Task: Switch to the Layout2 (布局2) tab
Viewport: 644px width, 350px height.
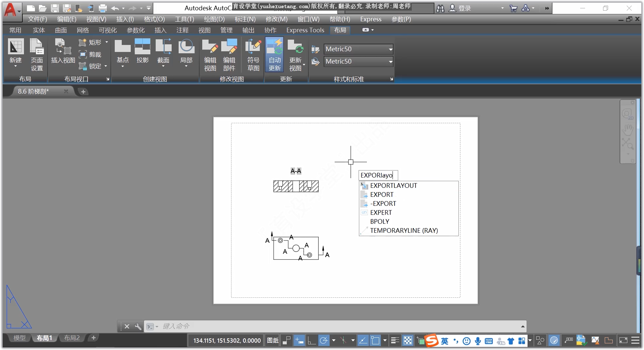Action: click(x=72, y=338)
